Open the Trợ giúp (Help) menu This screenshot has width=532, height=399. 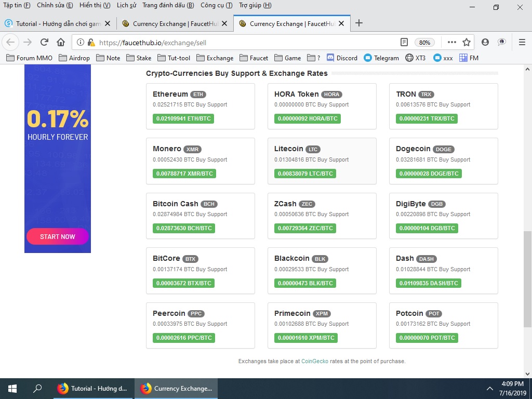[x=255, y=5]
